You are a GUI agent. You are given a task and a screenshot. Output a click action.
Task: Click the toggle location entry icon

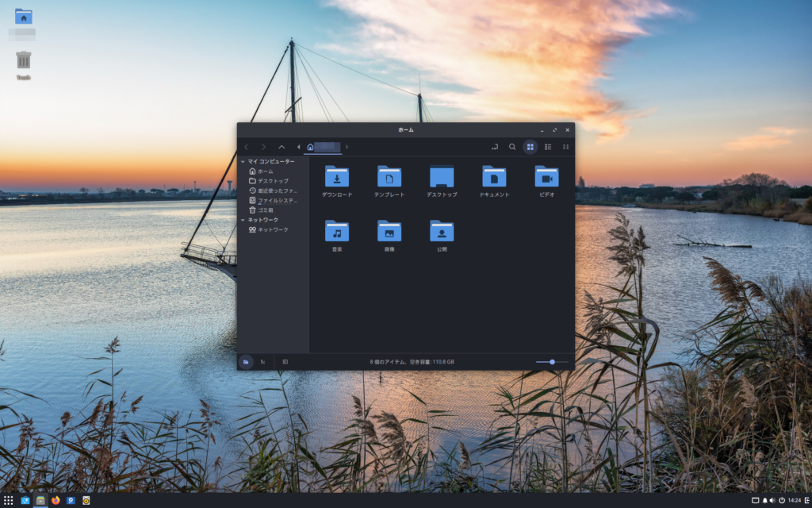494,147
